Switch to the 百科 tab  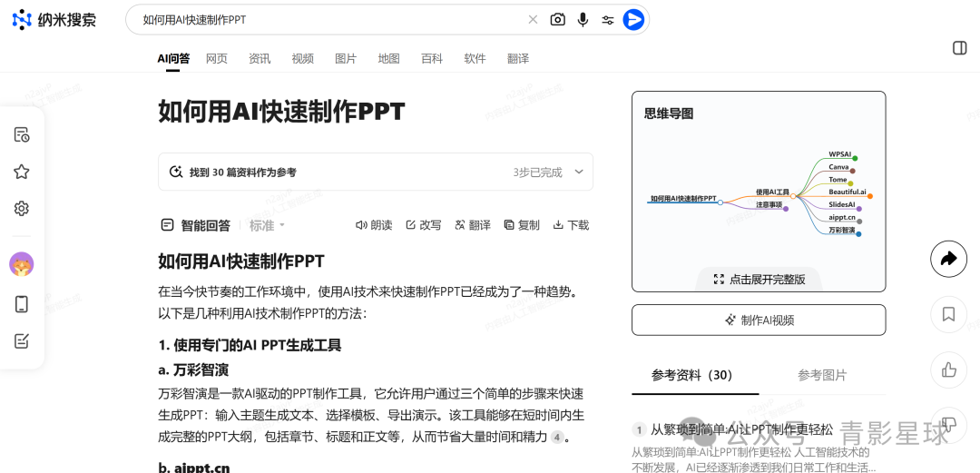click(432, 59)
